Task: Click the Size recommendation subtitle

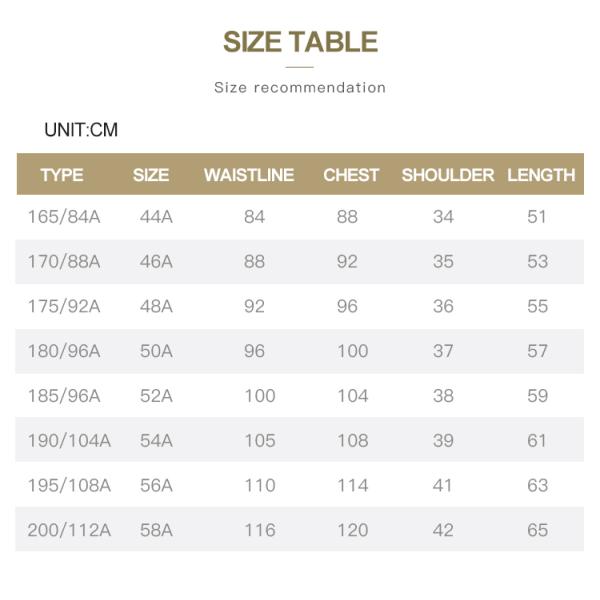Action: [x=300, y=88]
